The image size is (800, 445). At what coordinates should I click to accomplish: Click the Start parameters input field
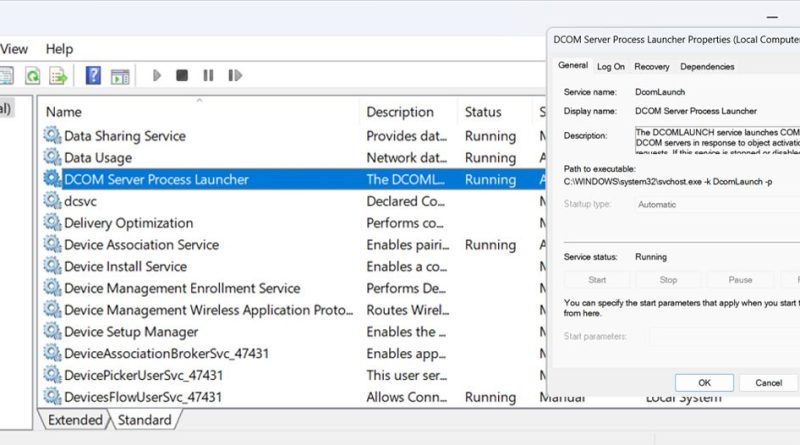[724, 336]
